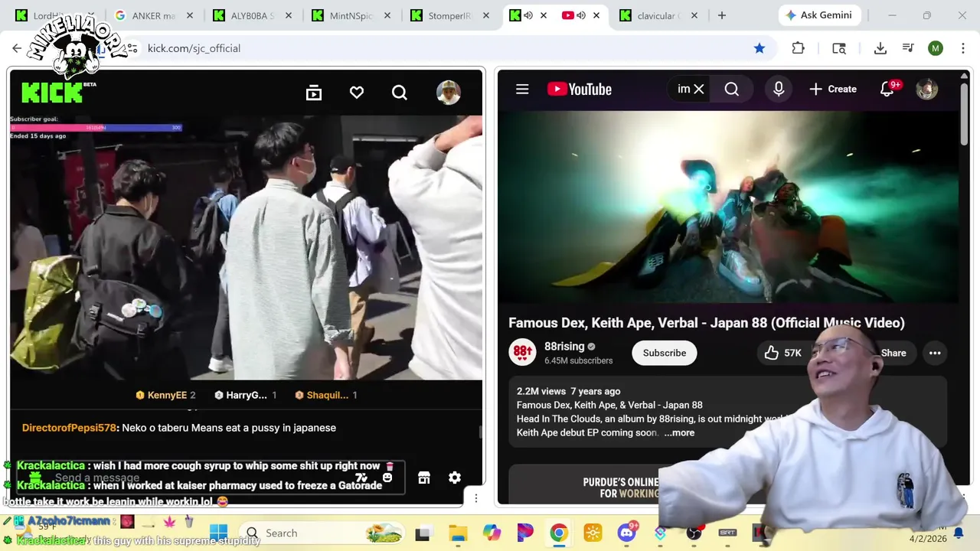Open 88rising channel avatar

(523, 352)
